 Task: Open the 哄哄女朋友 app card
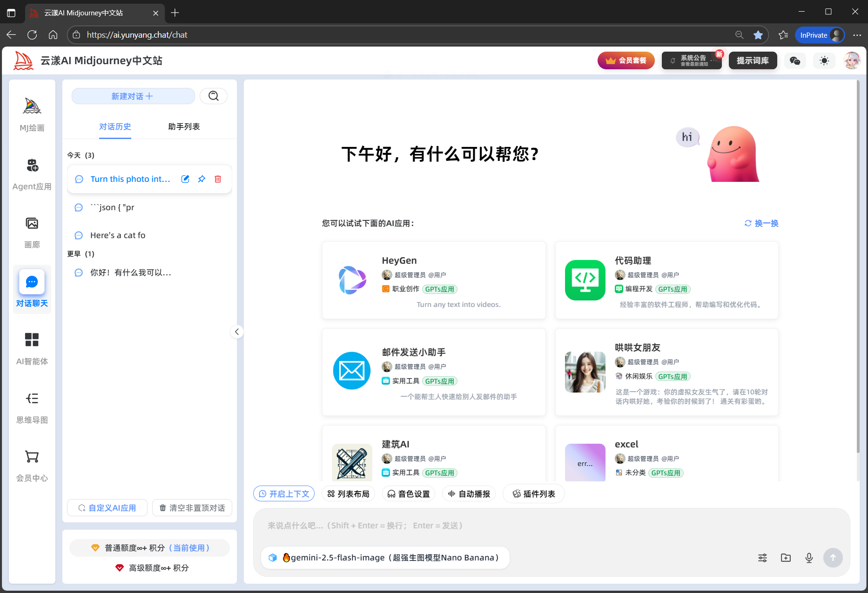tap(666, 372)
